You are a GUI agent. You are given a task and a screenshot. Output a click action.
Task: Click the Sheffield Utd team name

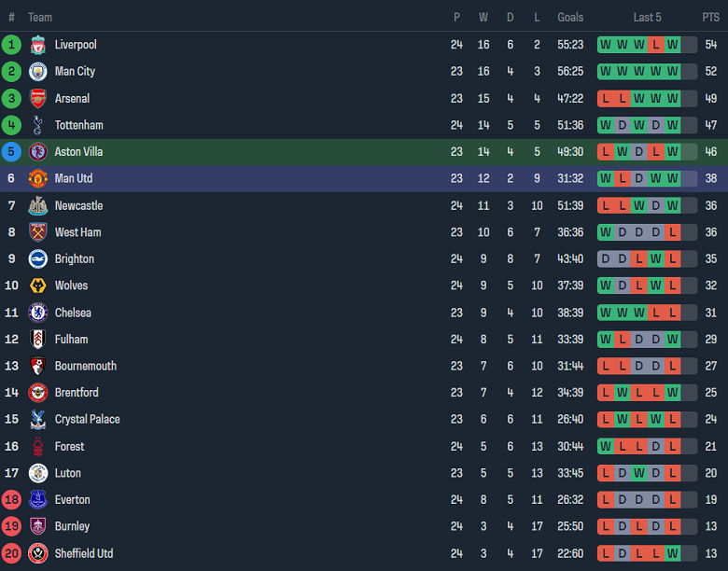84,553
